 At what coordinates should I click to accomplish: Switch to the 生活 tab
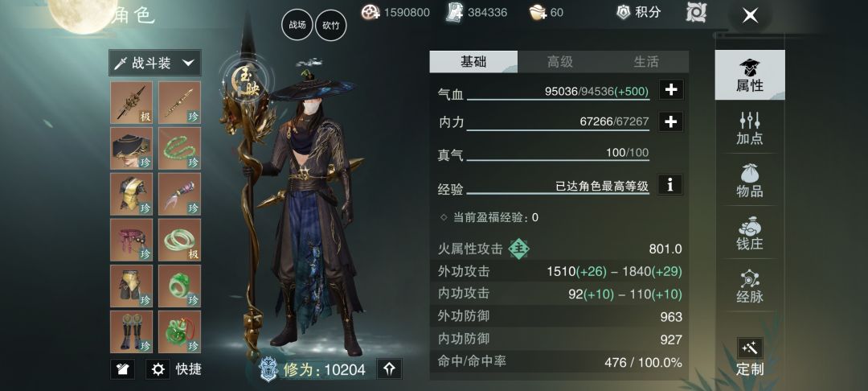click(646, 61)
